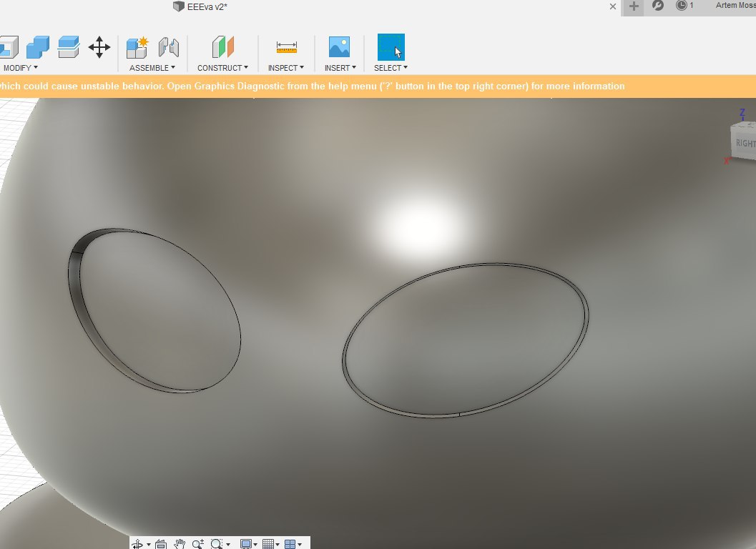This screenshot has height=549, width=756.
Task: Select the Split Body tool icon
Action: [x=68, y=47]
